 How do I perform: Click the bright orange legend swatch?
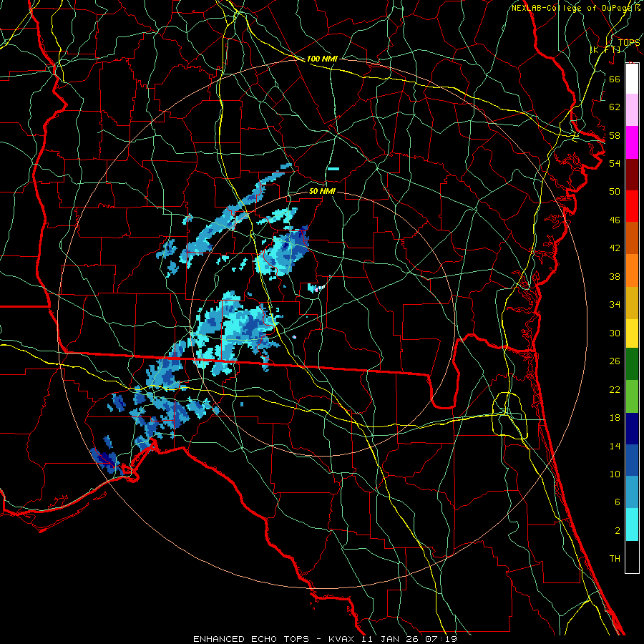tap(632, 270)
